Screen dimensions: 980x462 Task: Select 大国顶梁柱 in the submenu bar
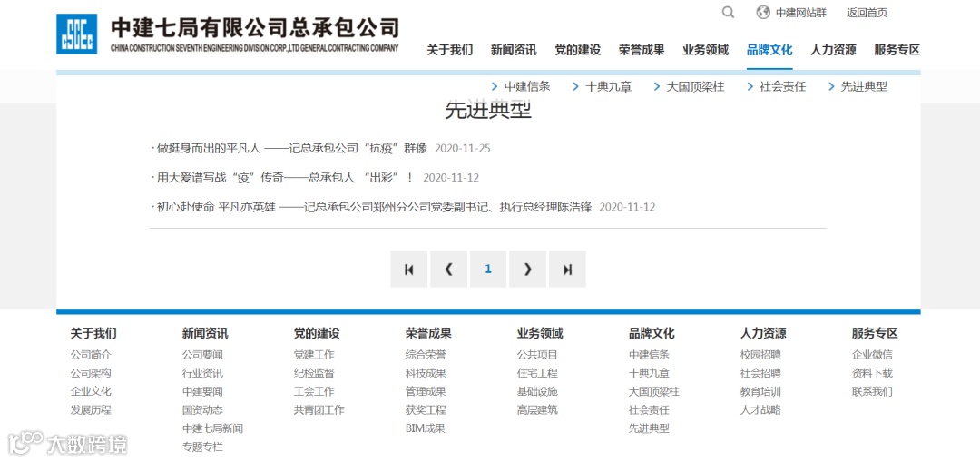click(x=695, y=87)
